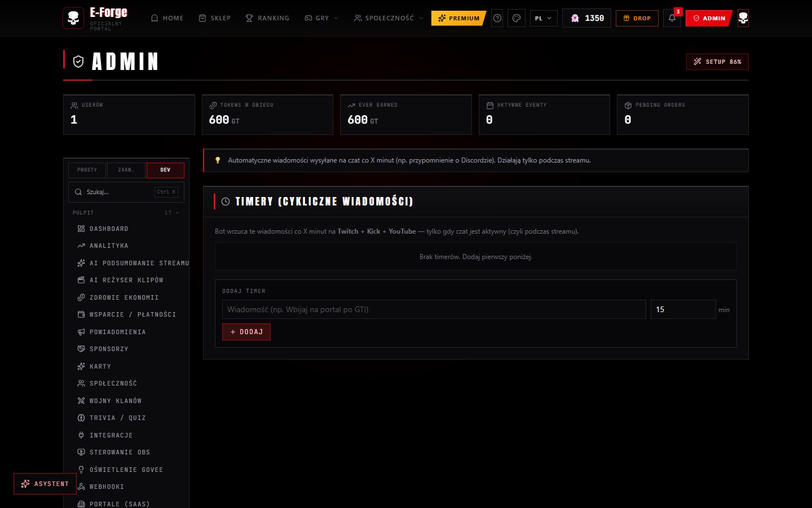Viewport: 812px width, 508px height.
Task: Focus the timer Wiadomość input field
Action: (x=434, y=309)
